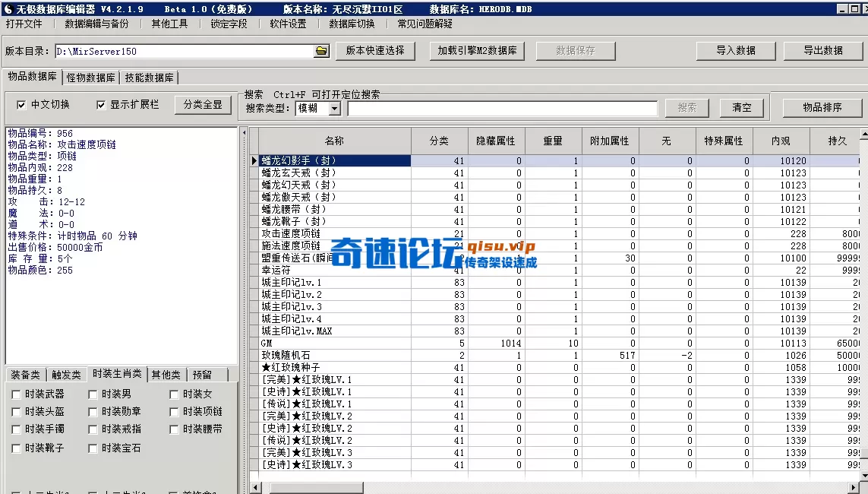
Task: Open the 软件设置 menu
Action: (x=288, y=24)
